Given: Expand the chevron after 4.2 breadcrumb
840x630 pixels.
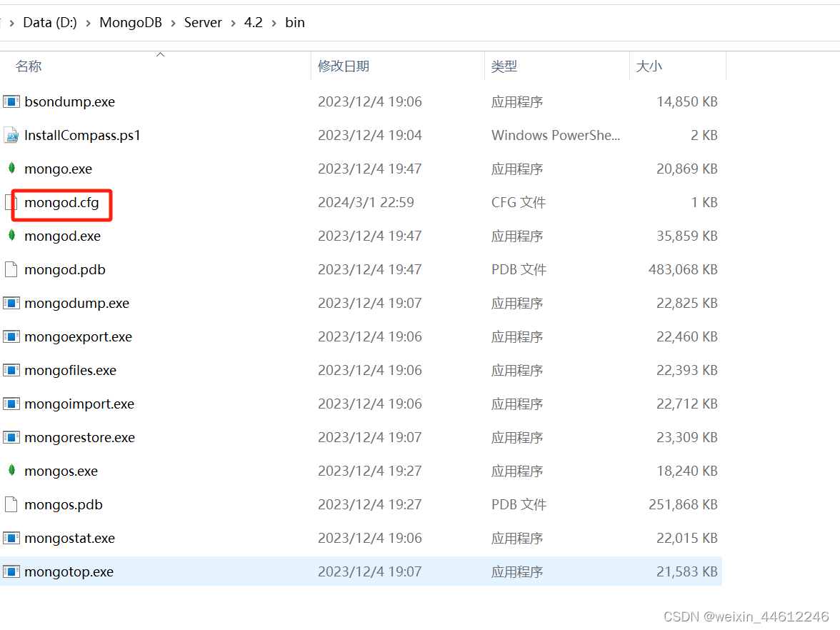Looking at the screenshot, I should point(274,23).
